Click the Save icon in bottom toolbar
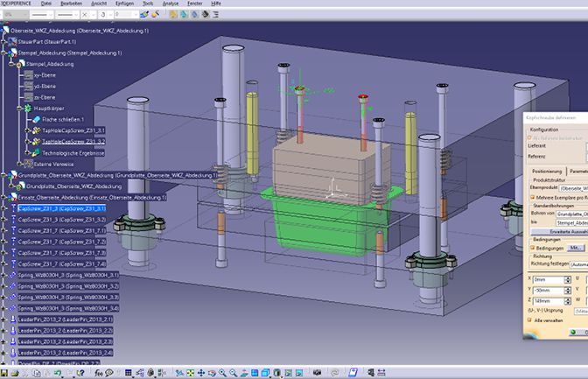This screenshot has height=379, width=588. 4,373
